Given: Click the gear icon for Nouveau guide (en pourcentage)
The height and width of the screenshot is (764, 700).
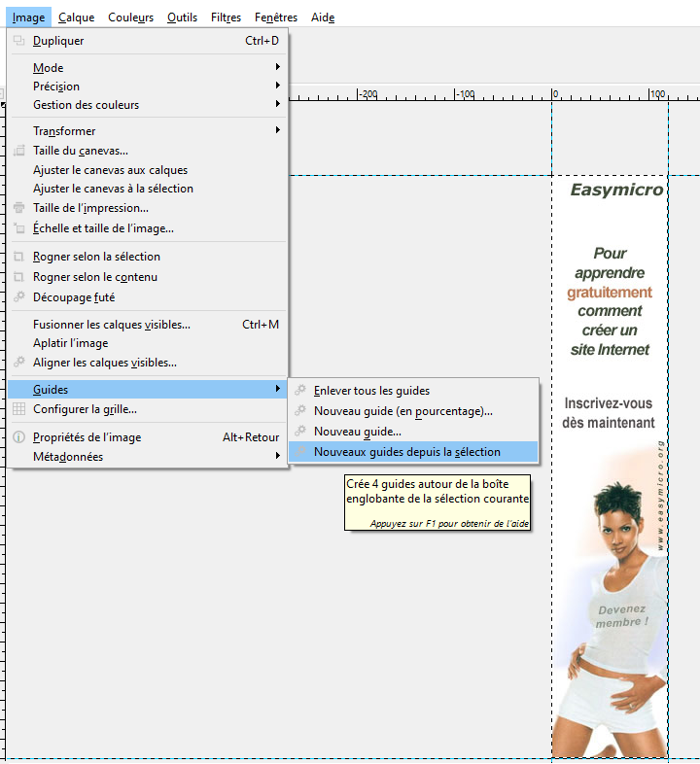Looking at the screenshot, I should pos(300,411).
